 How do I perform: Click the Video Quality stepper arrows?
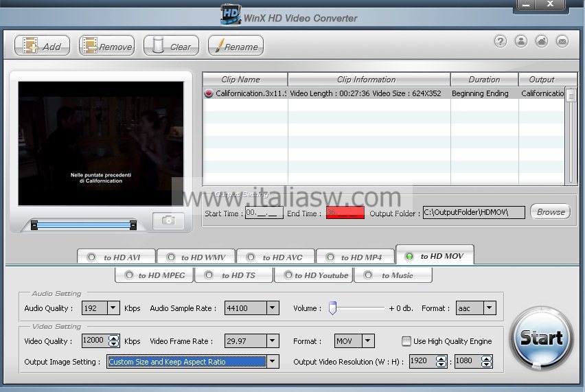point(114,341)
